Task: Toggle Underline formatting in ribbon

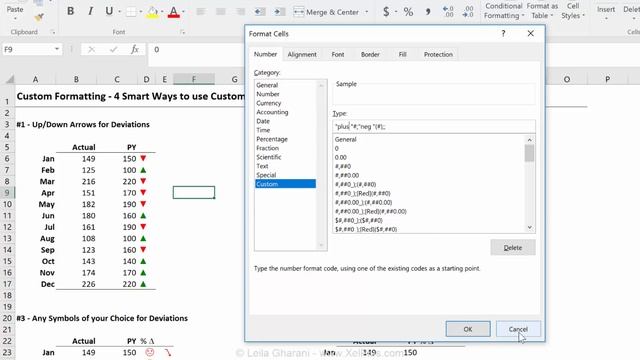Action: pos(109,11)
